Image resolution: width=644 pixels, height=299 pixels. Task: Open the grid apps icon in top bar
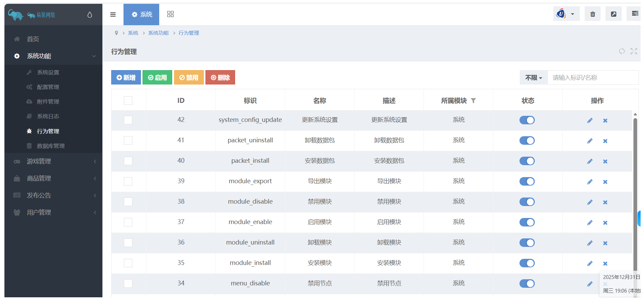170,14
